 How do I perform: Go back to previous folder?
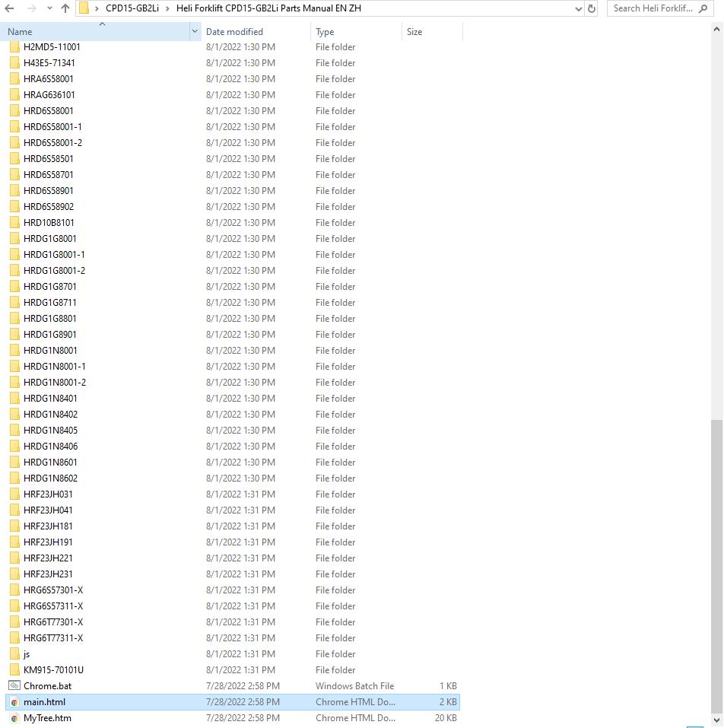point(9,8)
